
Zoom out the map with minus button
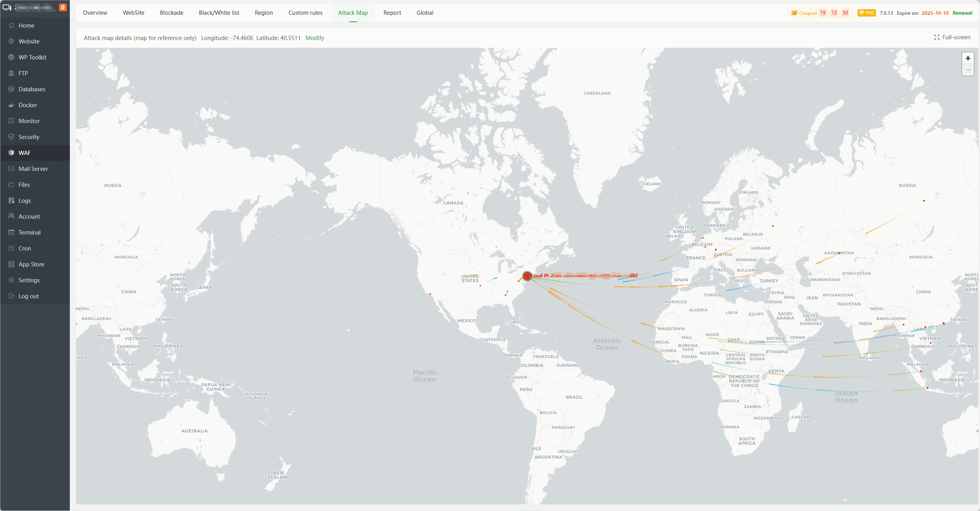[x=968, y=70]
